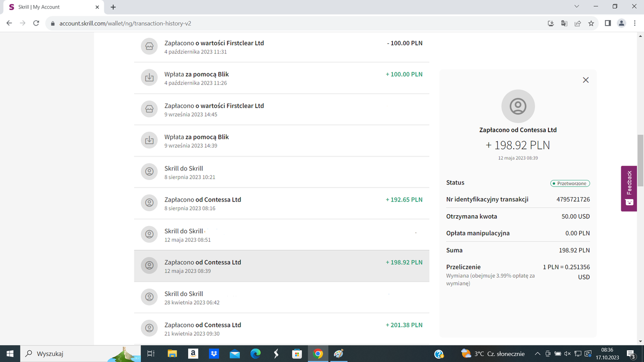Click Blik deposit icon dated 9 września 14:39
The image size is (644, 362).
(x=149, y=141)
